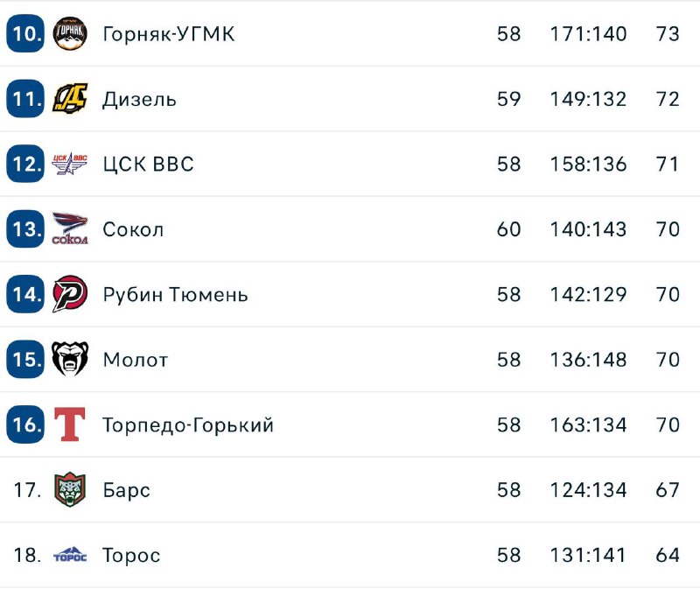The width and height of the screenshot is (700, 596).
Task: Click the Молот bear logo
Action: (x=70, y=359)
